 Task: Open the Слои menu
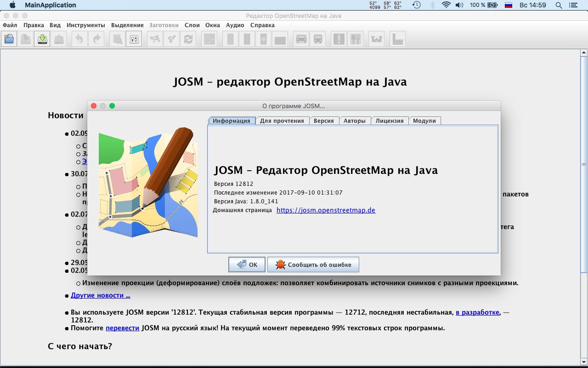point(192,25)
